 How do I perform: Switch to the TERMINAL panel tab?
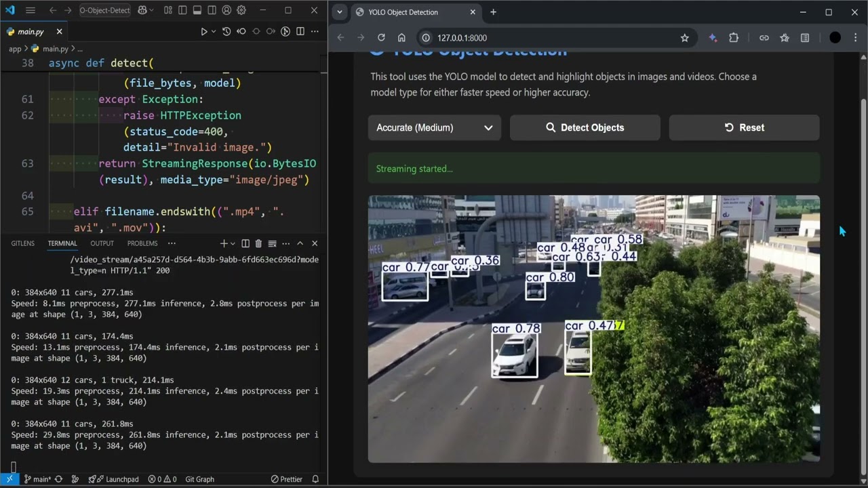pos(62,243)
